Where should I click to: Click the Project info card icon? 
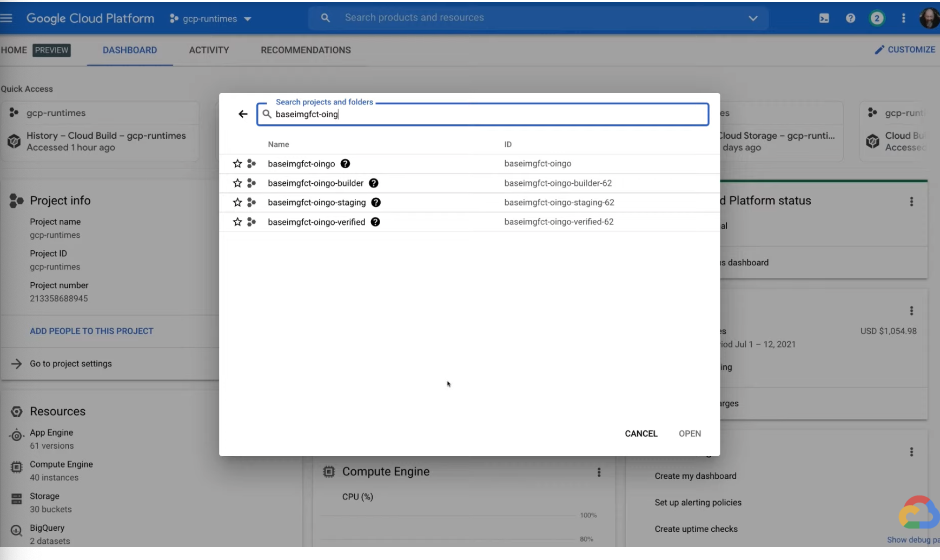click(x=16, y=201)
